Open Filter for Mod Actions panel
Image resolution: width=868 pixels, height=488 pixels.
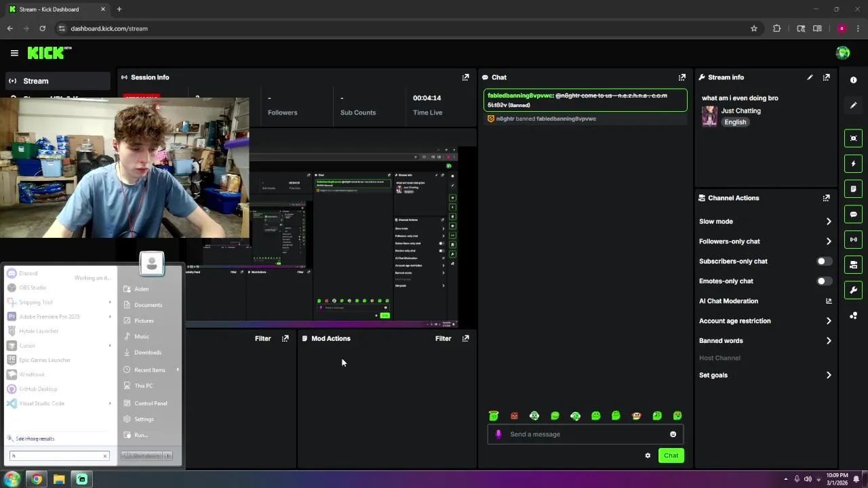[443, 338]
